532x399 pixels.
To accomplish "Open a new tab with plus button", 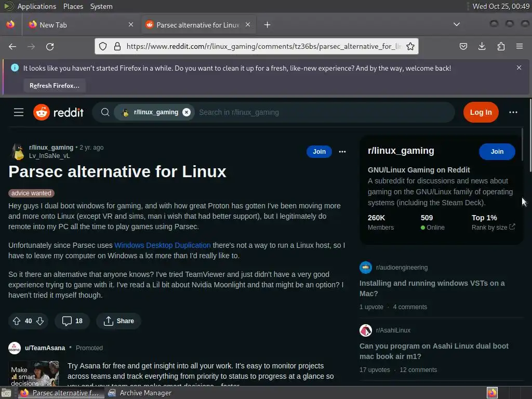I will click(268, 25).
